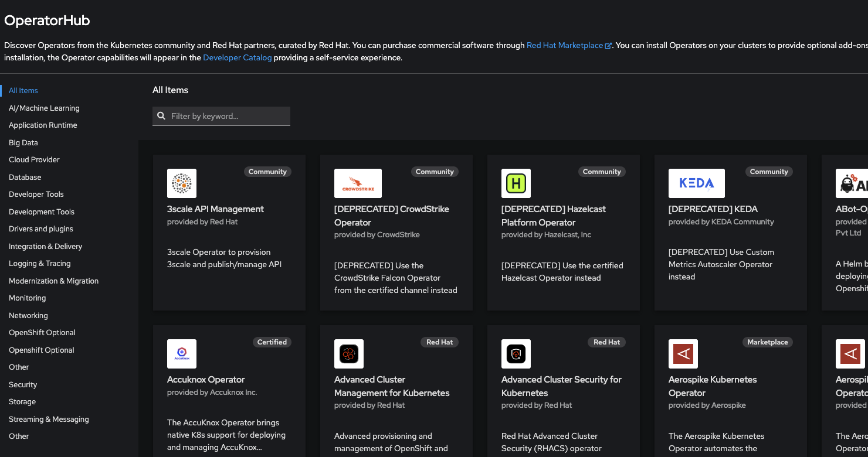This screenshot has width=868, height=457.
Task: Click the external link icon beside Red Hat Marketplace
Action: (x=608, y=46)
